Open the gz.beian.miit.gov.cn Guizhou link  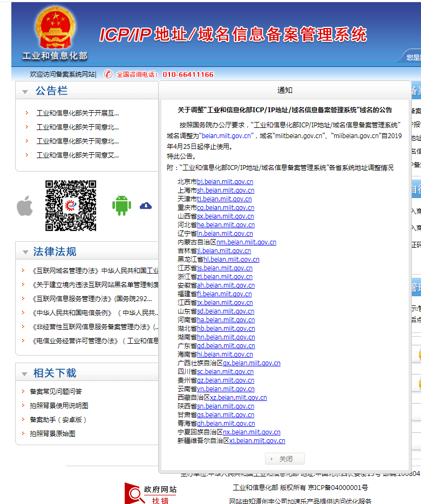(226, 380)
